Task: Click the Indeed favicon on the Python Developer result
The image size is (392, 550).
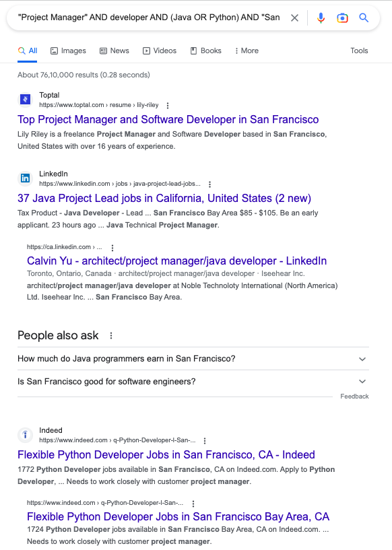Action: [25, 435]
